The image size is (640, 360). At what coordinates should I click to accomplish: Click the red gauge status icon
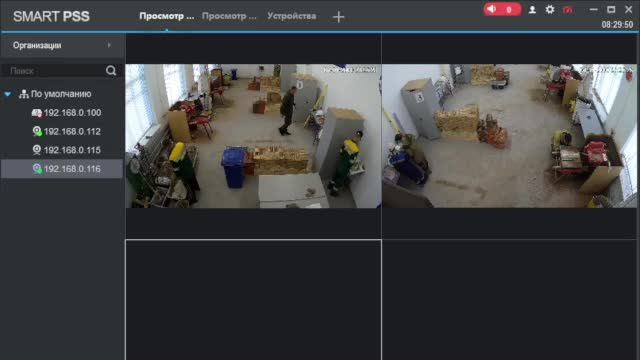(567, 9)
